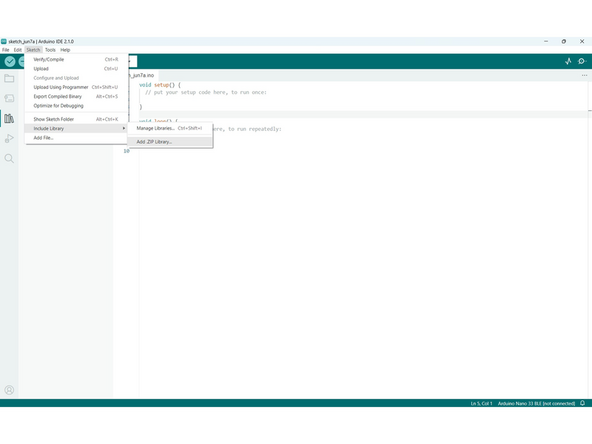Click the Verify checkmark button in toolbar
This screenshot has height=444, width=592.
click(10, 61)
